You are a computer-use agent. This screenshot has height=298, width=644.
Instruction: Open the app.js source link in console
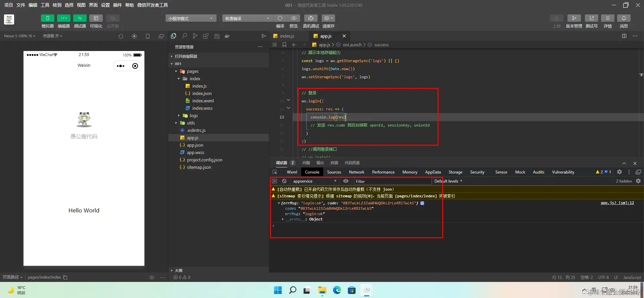(x=617, y=203)
